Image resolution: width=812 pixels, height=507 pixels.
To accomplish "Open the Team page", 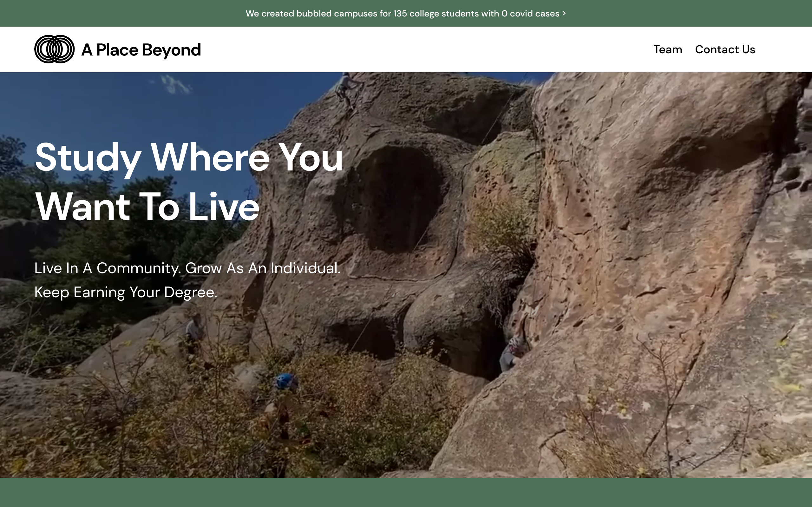I will point(667,50).
